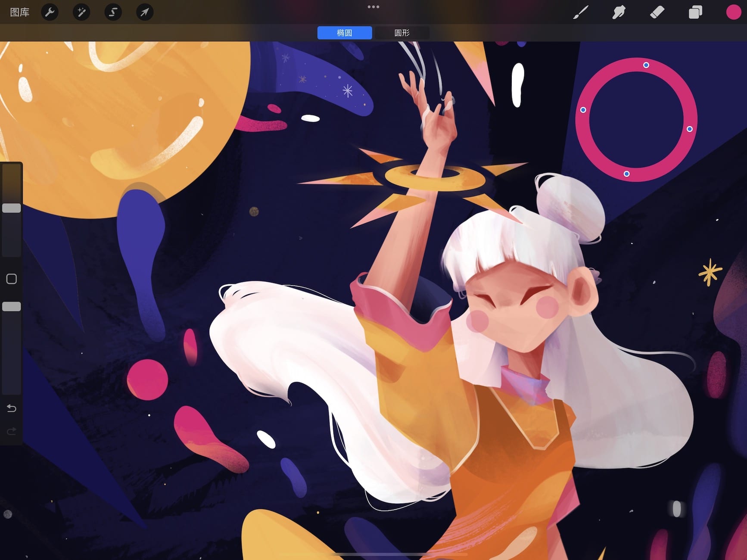The image size is (747, 560).
Task: Activate the Transform arrow tool
Action: coord(145,12)
